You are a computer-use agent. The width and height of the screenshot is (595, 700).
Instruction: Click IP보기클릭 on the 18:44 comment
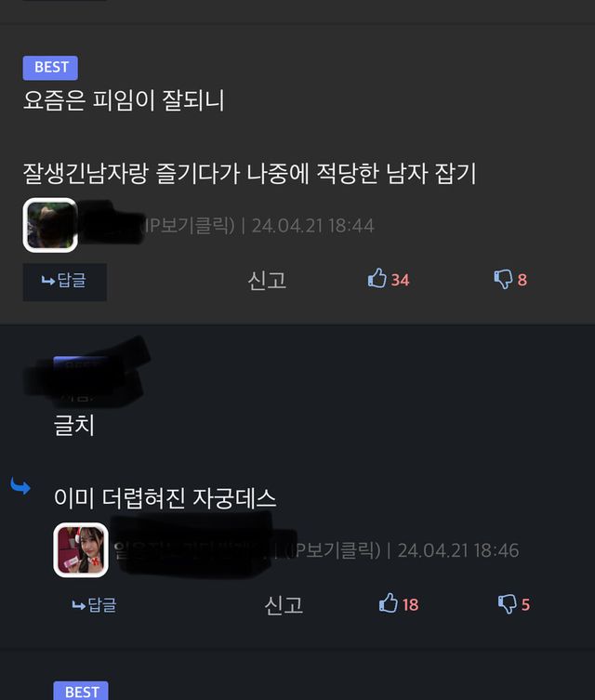[x=190, y=226]
